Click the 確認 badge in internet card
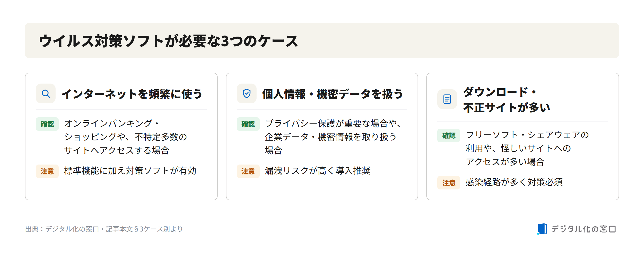Viewport: 644px width, 259px height. pos(47,124)
